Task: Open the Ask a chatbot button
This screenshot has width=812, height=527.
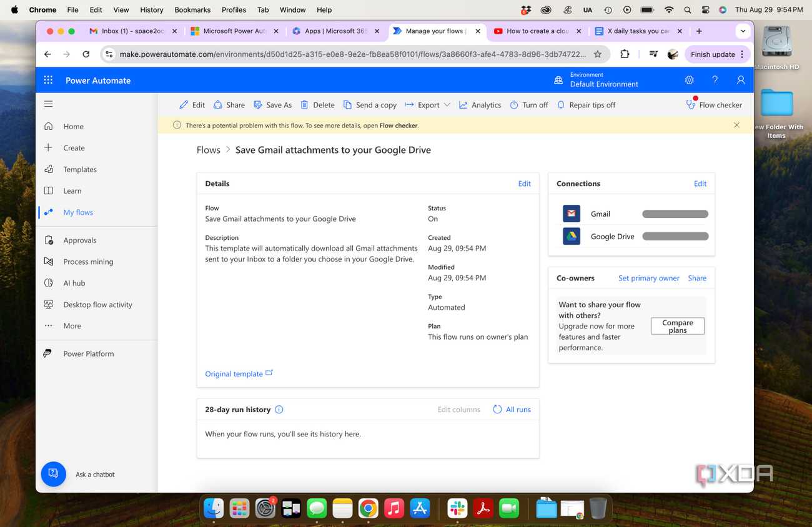Action: tap(54, 474)
